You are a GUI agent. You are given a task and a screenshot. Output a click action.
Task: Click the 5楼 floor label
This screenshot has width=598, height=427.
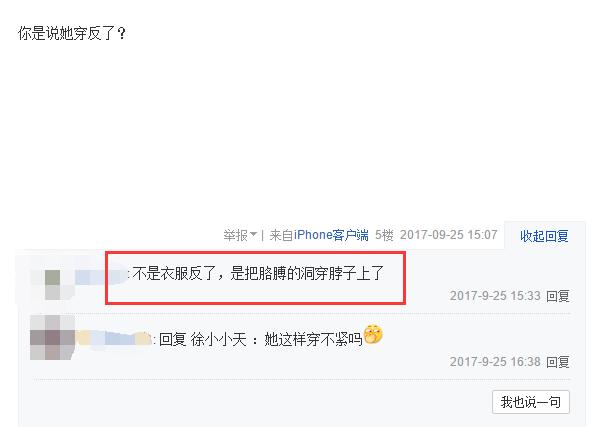(384, 235)
